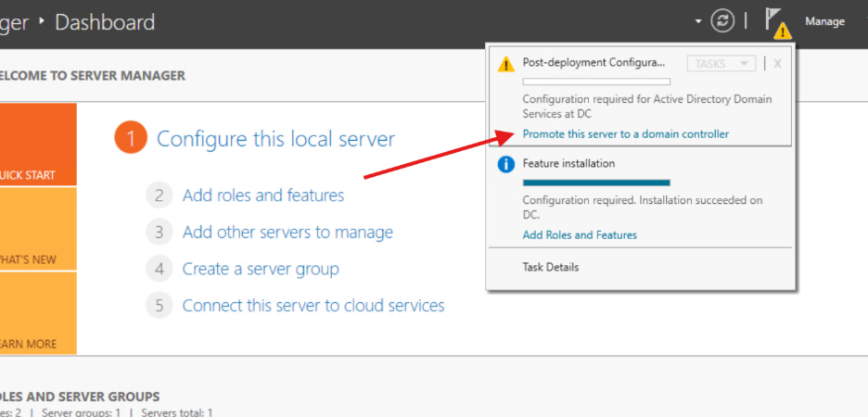The image size is (868, 417).
Task: Open the Manage menu
Action: 824,21
